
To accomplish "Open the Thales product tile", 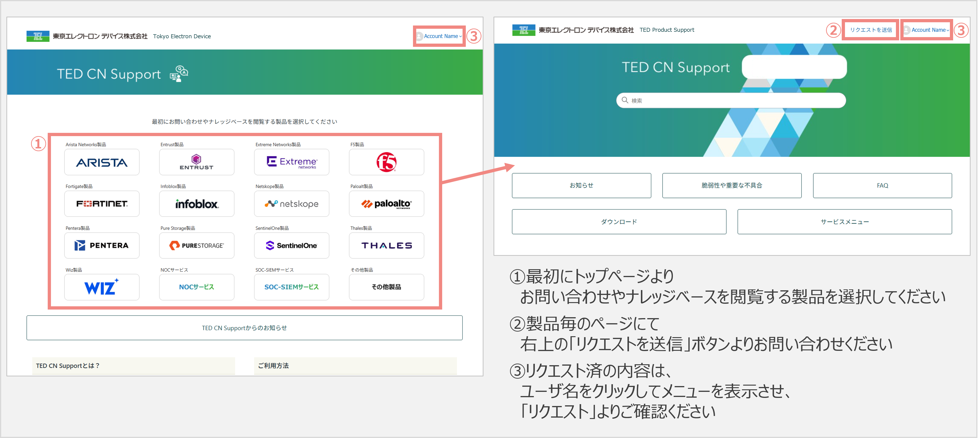I will coord(387,246).
